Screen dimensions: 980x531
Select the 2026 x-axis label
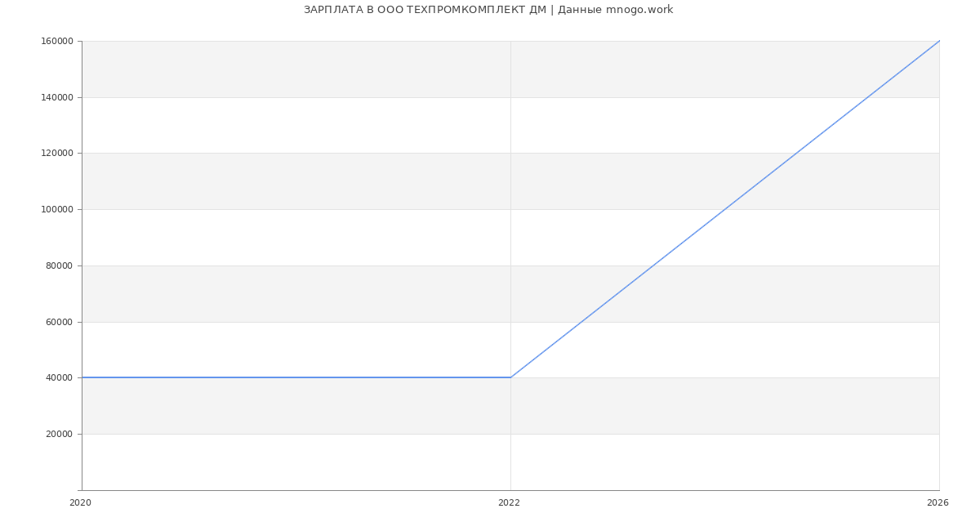(938, 503)
